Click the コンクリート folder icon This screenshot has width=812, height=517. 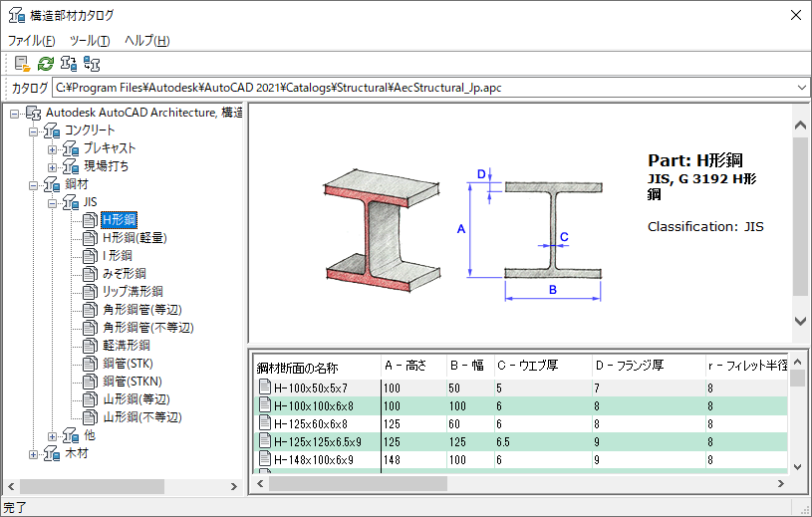click(52, 130)
